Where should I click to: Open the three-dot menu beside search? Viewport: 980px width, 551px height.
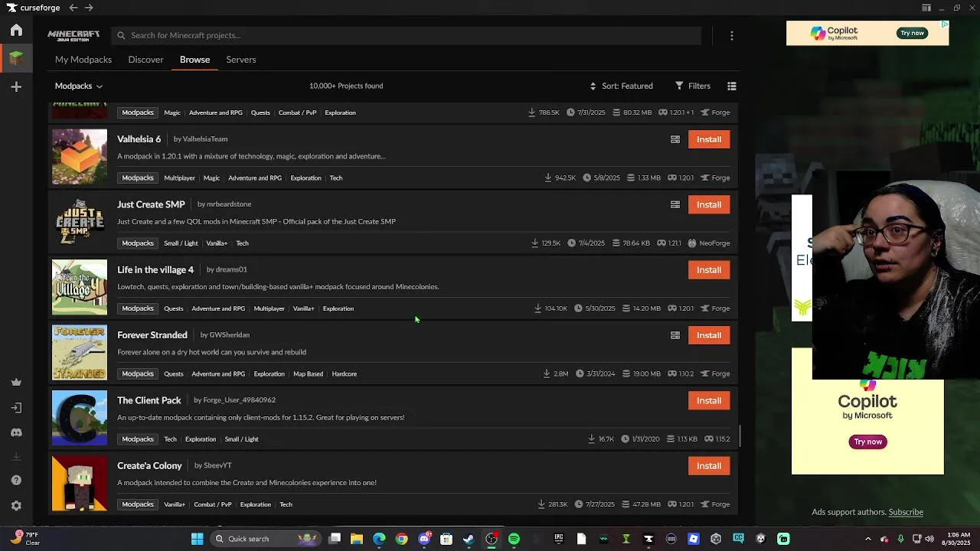[732, 35]
